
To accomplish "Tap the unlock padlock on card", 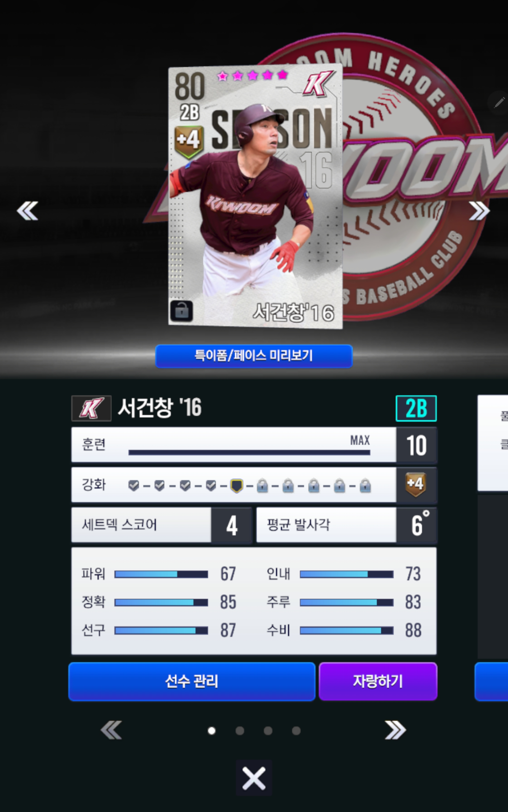I will pos(182,311).
